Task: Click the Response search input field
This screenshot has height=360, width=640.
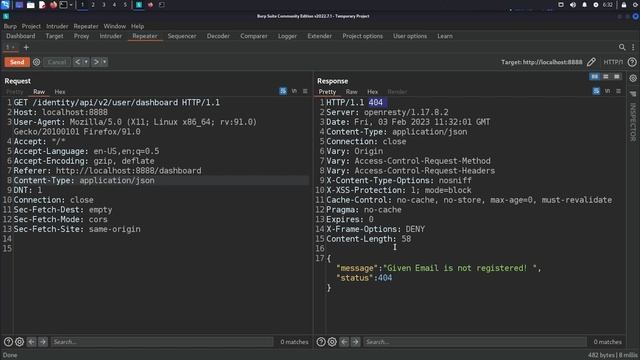Action: 475,342
